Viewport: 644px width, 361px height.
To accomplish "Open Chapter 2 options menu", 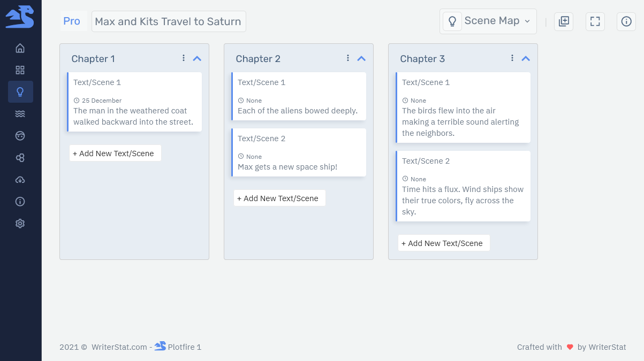I will click(347, 57).
